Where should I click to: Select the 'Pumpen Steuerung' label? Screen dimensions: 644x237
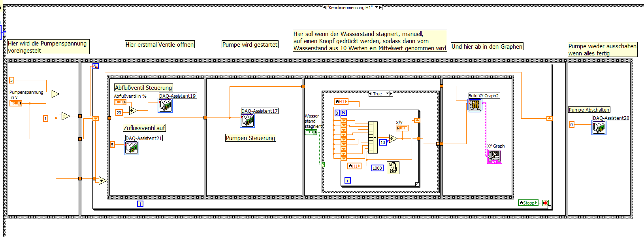[250, 138]
